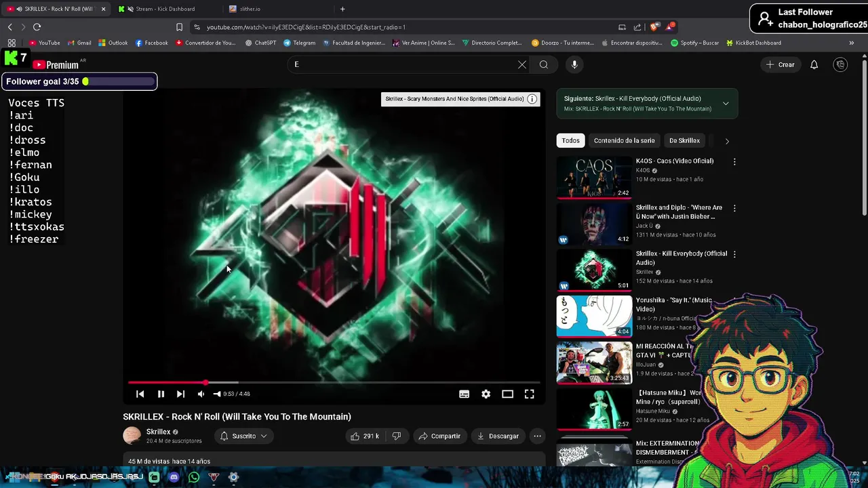Open options for Where Are Ü Now video
Screen dimensions: 868x488
(734, 208)
